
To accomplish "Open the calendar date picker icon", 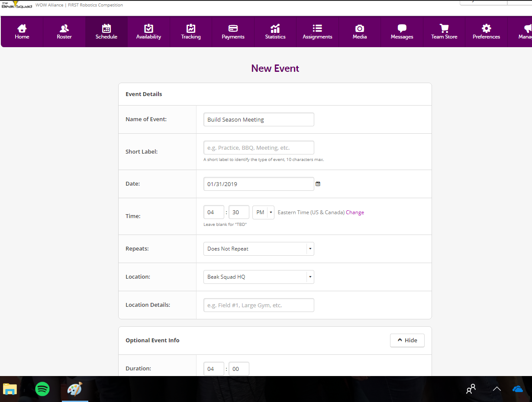I will pyautogui.click(x=318, y=184).
